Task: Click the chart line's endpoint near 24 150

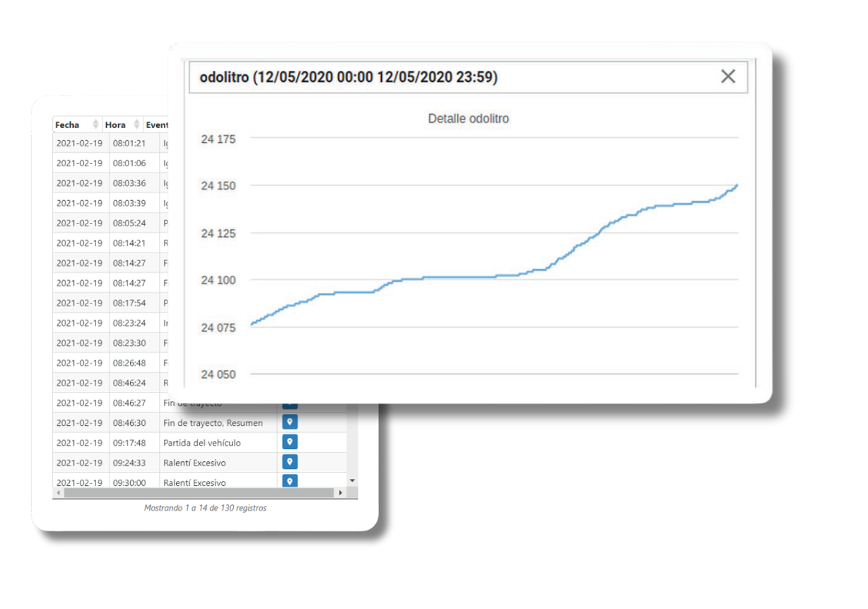Action: 737,186
